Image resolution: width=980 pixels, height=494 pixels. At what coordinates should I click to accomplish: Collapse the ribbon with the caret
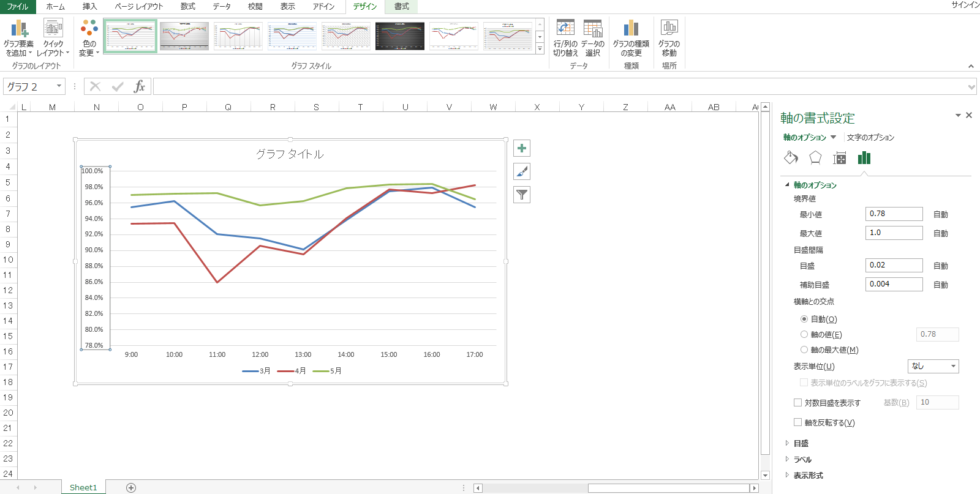click(971, 66)
